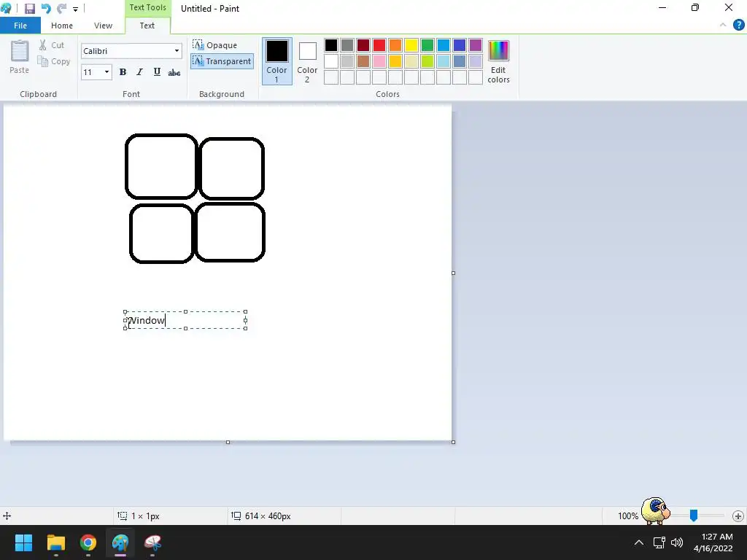Image resolution: width=747 pixels, height=560 pixels.
Task: Toggle Bold formatting
Action: (x=123, y=72)
